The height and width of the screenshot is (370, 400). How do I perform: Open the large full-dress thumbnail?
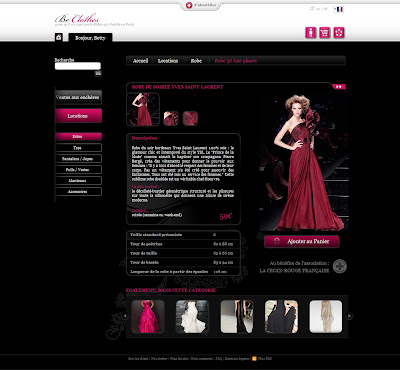click(x=143, y=109)
